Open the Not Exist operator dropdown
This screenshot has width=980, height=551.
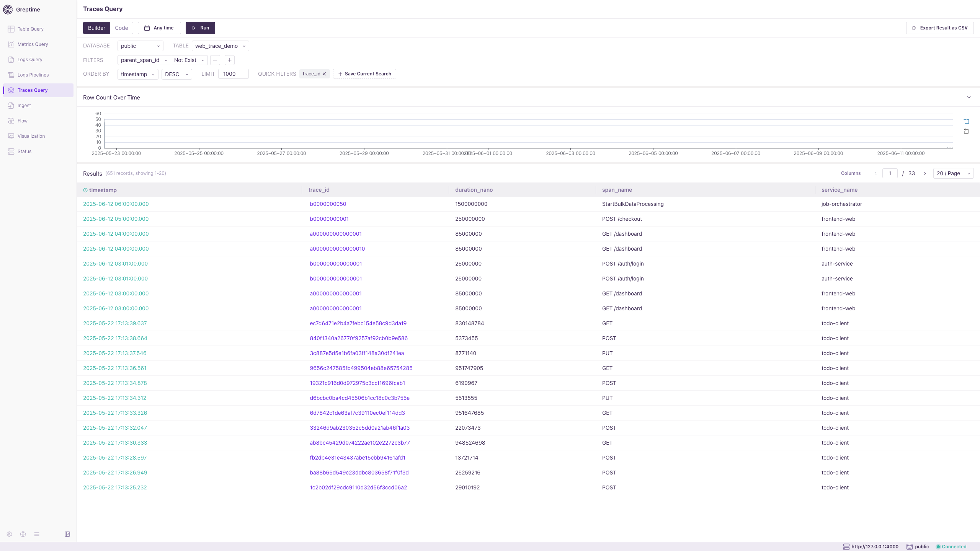tap(189, 60)
